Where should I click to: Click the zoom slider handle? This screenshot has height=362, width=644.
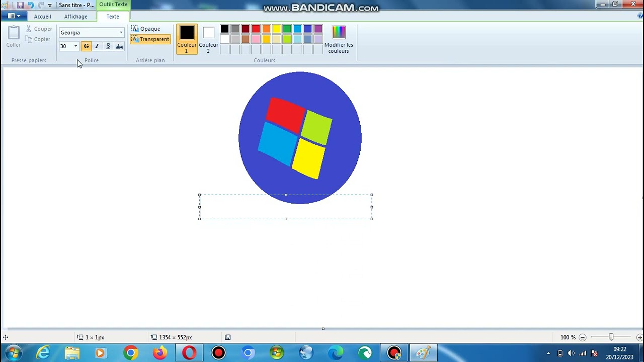611,337
